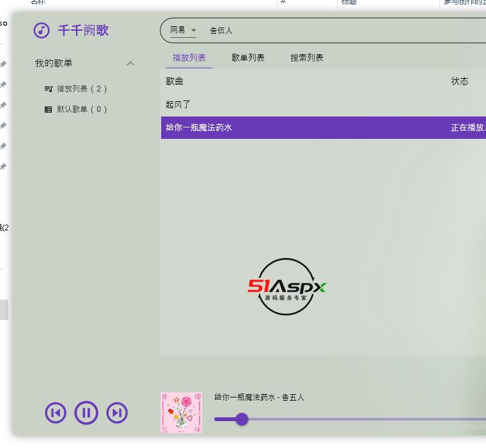Screen dimensions: 486x448
Task: Skip to the next track
Action: 117,413
